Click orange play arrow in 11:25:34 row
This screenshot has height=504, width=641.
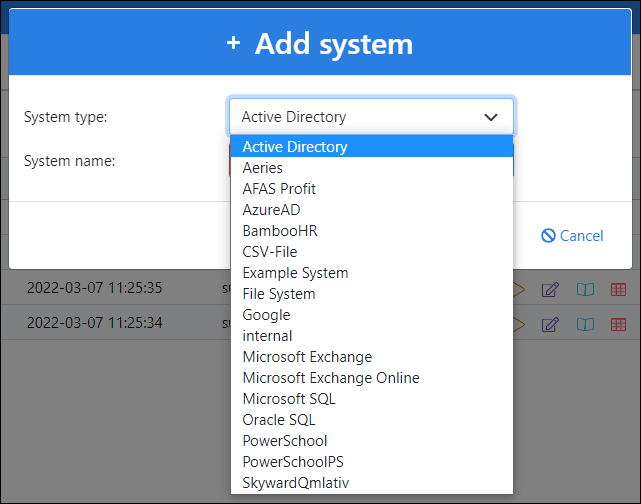coord(519,324)
